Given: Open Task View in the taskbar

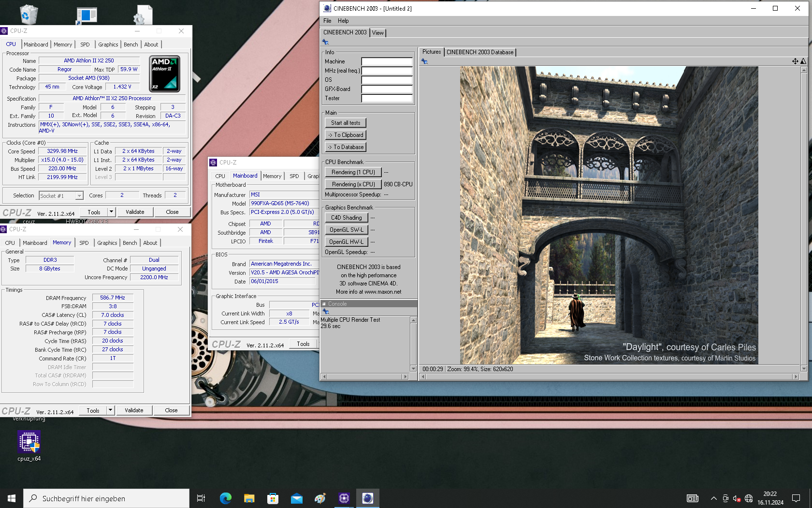Looking at the screenshot, I should click(x=201, y=498).
